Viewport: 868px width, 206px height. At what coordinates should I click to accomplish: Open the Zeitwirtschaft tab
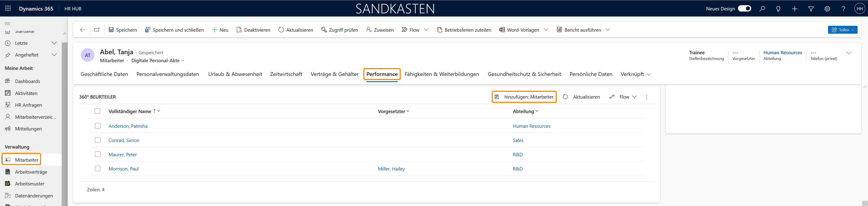pos(286,74)
